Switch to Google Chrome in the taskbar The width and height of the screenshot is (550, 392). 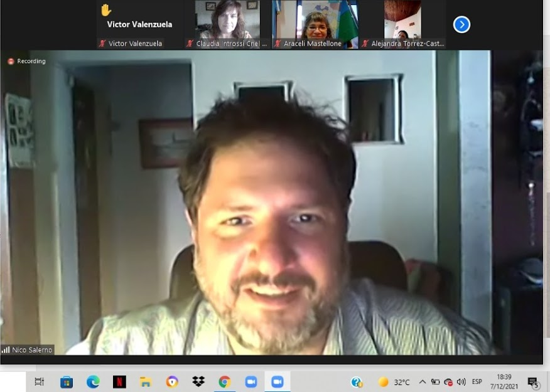click(225, 382)
